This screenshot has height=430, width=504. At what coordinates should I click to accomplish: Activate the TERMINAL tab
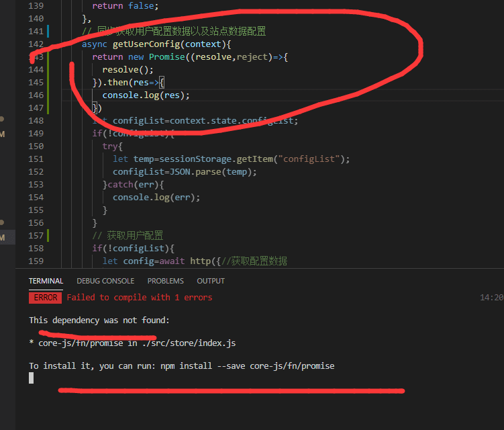pos(46,281)
